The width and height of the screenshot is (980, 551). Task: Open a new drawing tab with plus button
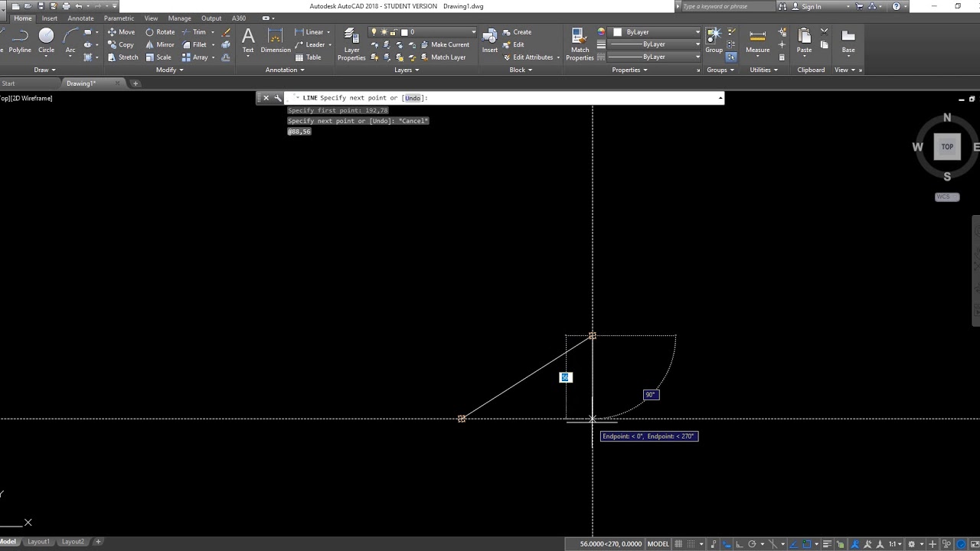(136, 83)
